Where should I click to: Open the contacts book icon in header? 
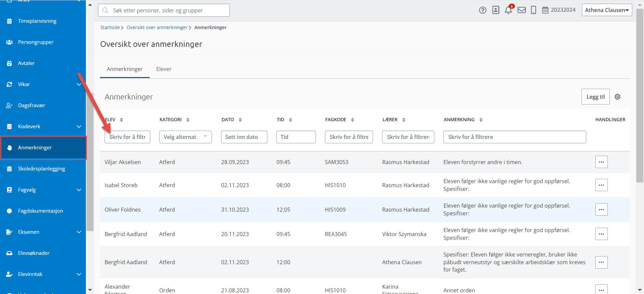(x=496, y=10)
